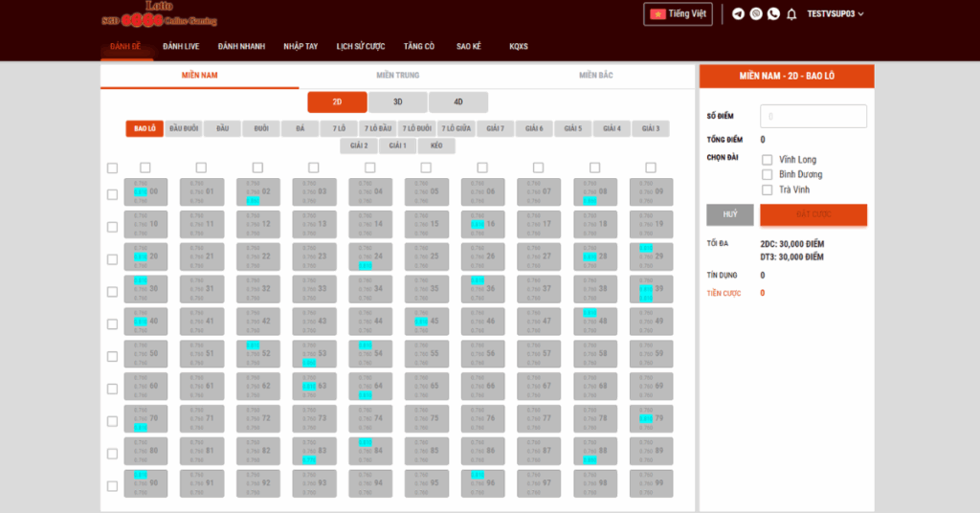980x513 pixels.
Task: Click the SỐ ĐIỂM input field
Action: click(813, 116)
